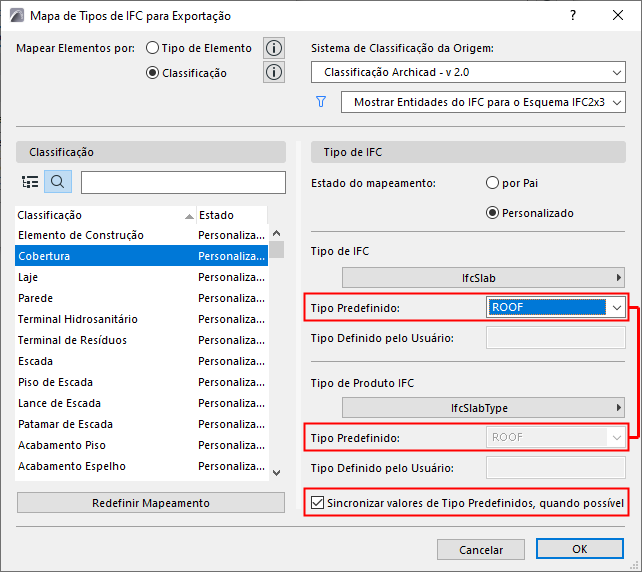Image resolution: width=642 pixels, height=572 pixels.
Task: Close the Mapa de Tipos de IFC dialog
Action: tap(618, 16)
